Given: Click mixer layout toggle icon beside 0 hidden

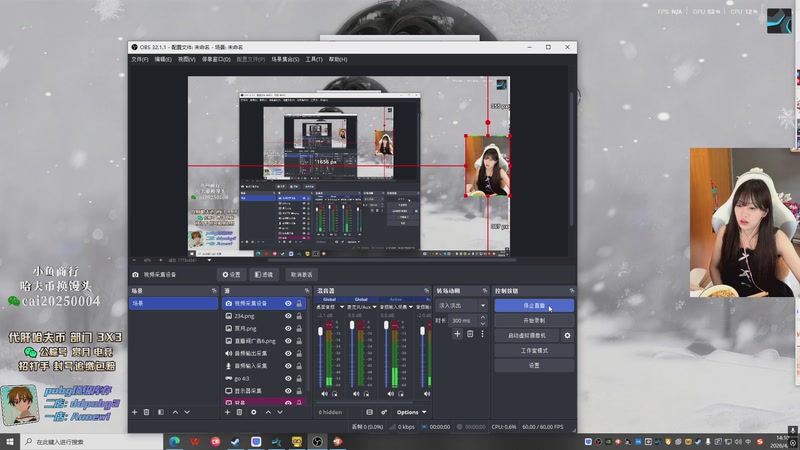Looking at the screenshot, I should point(369,412).
